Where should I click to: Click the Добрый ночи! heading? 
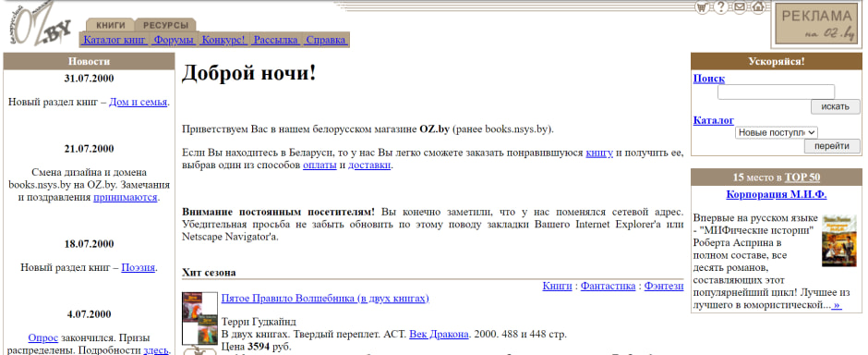(248, 73)
